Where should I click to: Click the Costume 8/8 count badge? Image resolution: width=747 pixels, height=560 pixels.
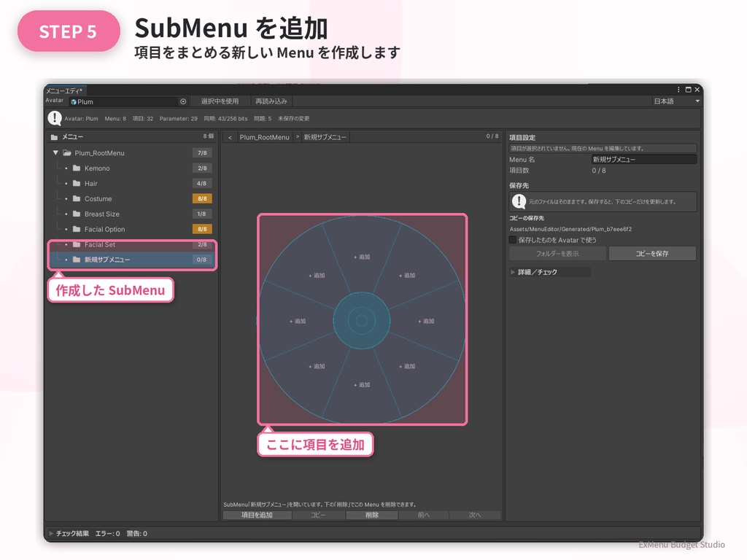(x=202, y=198)
